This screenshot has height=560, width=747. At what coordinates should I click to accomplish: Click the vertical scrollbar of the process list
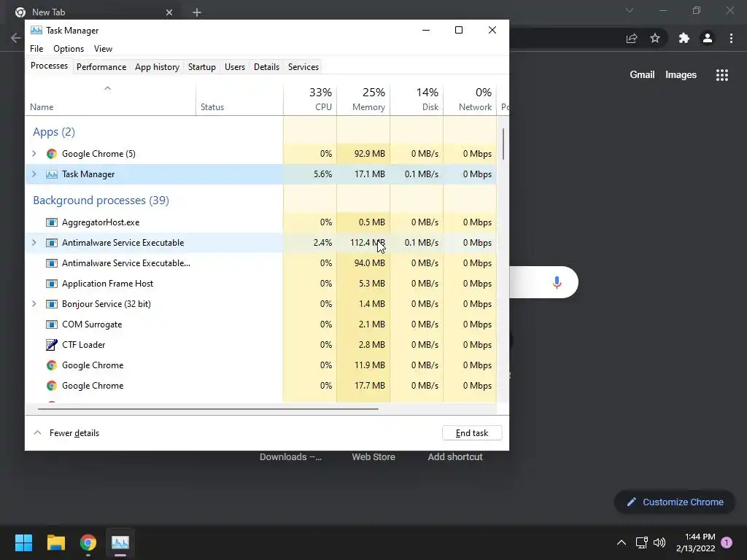tap(503, 144)
